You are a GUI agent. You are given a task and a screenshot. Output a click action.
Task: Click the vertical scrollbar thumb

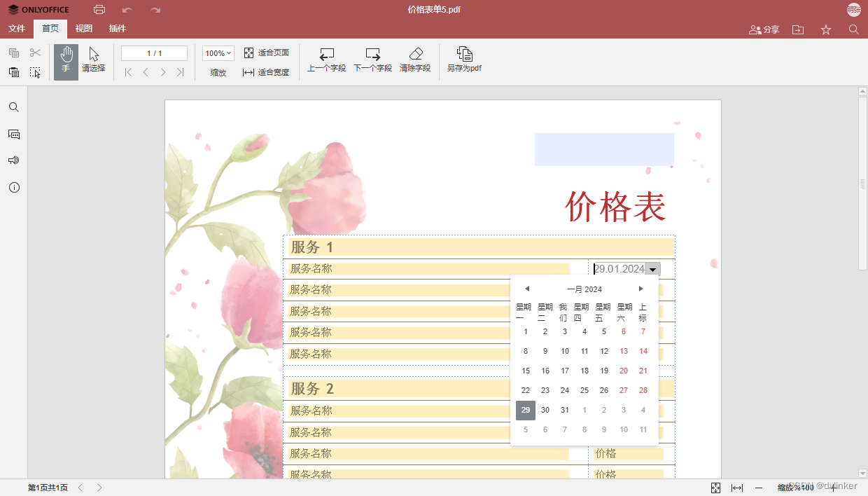(862, 183)
